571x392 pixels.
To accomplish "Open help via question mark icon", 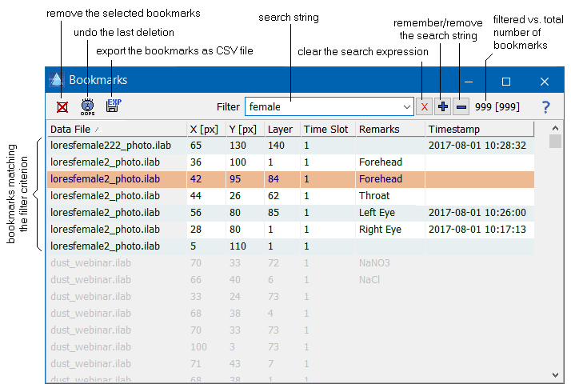I will (546, 106).
